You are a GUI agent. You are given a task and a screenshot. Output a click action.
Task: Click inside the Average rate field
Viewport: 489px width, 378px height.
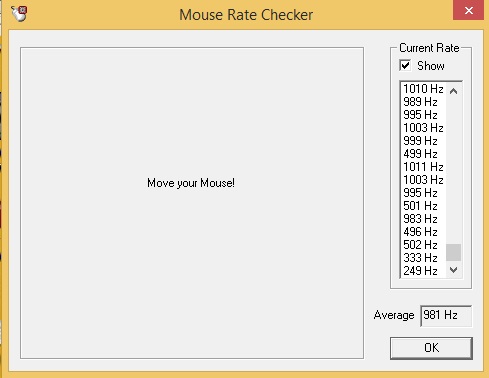tap(446, 315)
